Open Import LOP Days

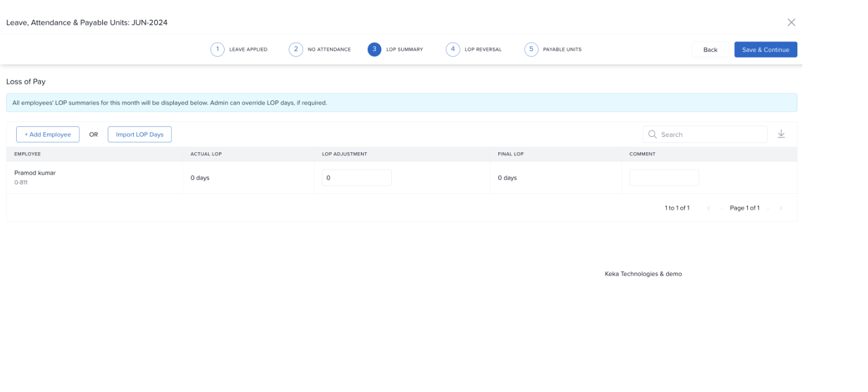139,134
